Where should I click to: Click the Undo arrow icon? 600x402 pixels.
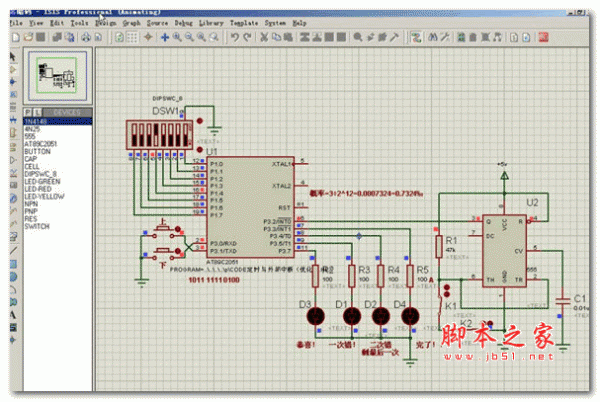click(235, 37)
